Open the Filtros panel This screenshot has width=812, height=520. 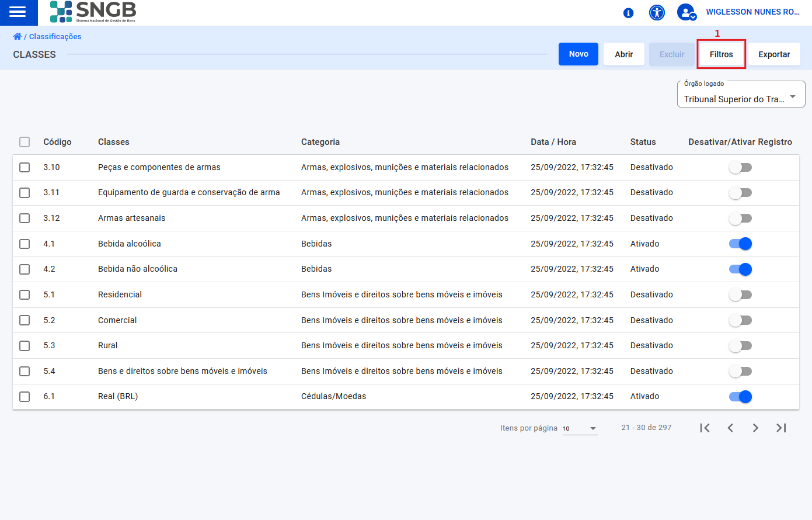pos(721,54)
